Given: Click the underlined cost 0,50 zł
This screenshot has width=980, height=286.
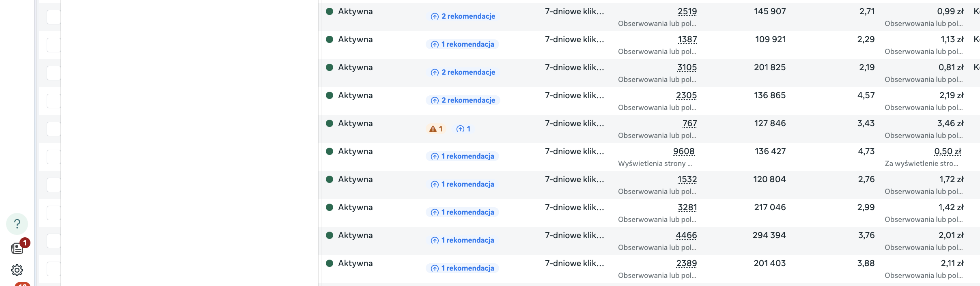Looking at the screenshot, I should (948, 151).
